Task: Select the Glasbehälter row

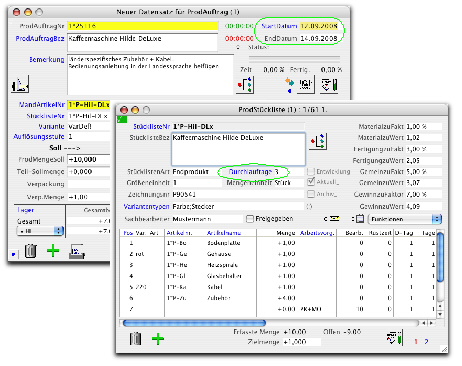Action: point(279,276)
